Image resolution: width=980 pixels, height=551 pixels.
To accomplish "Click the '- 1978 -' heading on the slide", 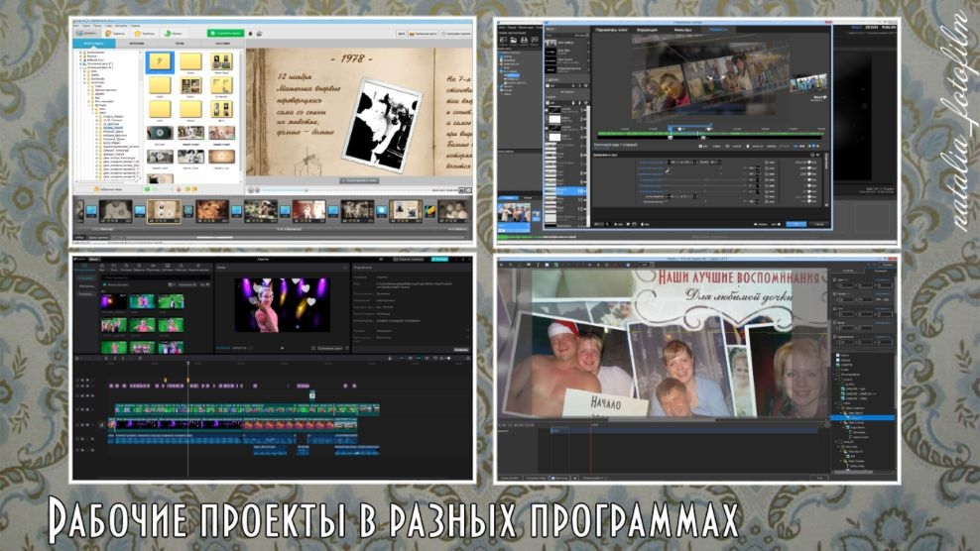I will tap(352, 58).
